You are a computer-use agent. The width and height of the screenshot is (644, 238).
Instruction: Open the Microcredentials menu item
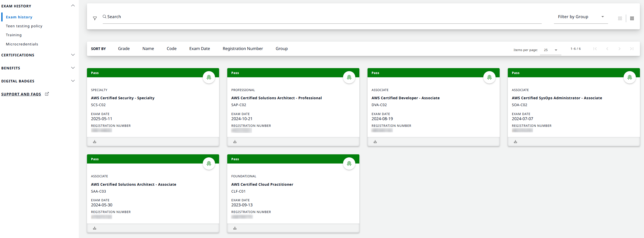pyautogui.click(x=22, y=44)
